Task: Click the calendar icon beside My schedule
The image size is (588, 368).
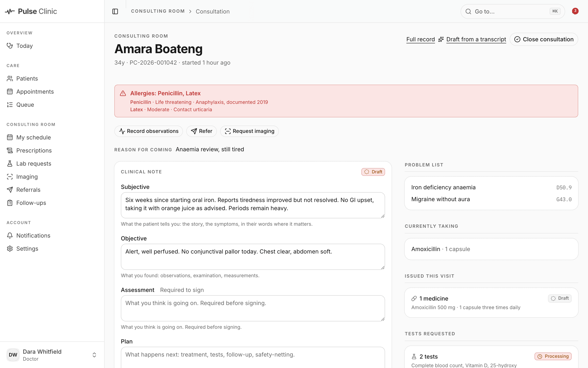Action: (10, 137)
